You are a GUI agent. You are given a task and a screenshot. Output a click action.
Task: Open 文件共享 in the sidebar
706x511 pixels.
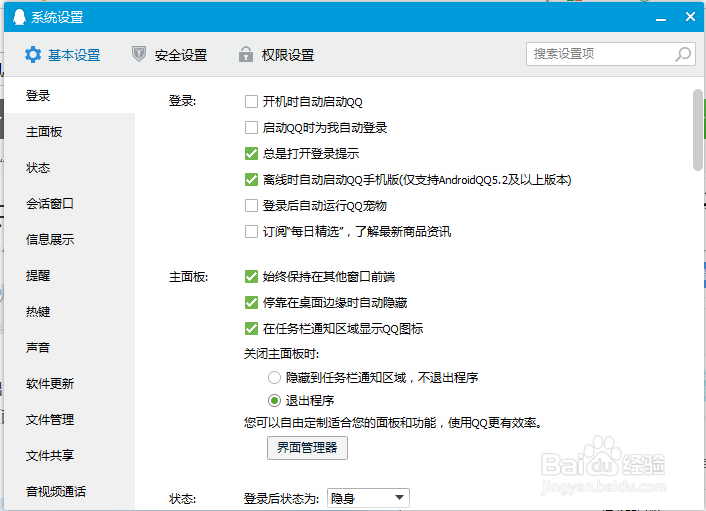[69, 456]
